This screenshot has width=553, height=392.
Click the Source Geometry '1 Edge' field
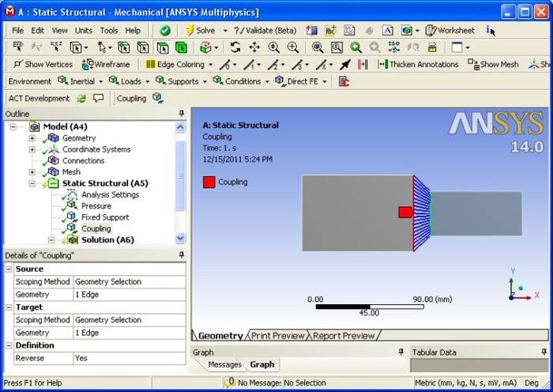click(130, 295)
